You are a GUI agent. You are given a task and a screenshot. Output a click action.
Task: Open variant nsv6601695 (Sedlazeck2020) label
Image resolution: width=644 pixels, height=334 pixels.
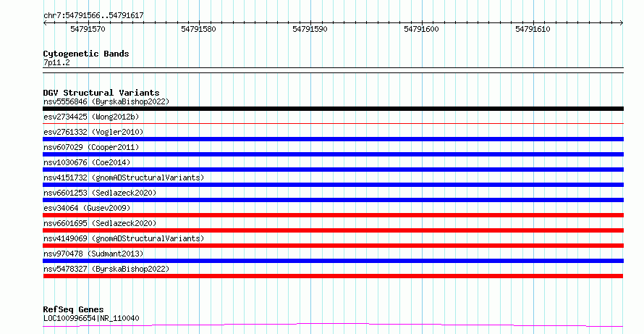pyautogui.click(x=100, y=223)
